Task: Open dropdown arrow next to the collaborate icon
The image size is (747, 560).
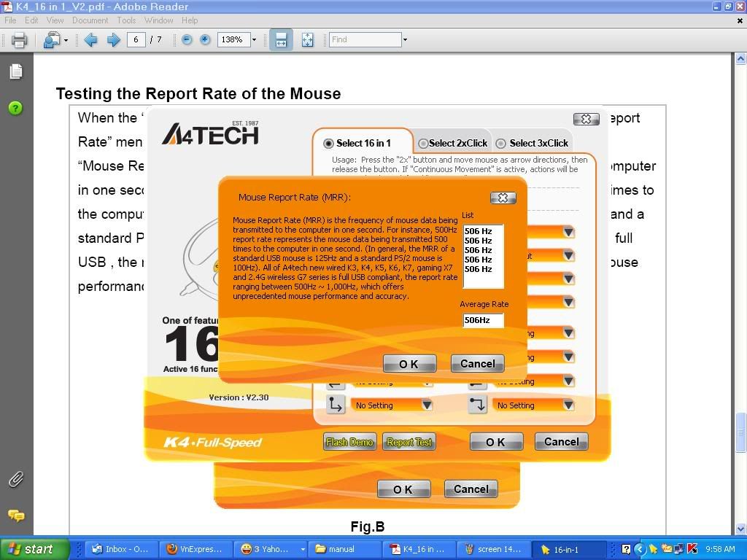Action: [66, 40]
